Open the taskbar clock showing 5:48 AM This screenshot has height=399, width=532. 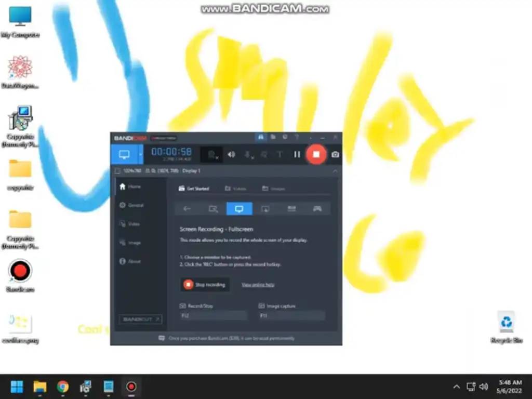click(510, 387)
